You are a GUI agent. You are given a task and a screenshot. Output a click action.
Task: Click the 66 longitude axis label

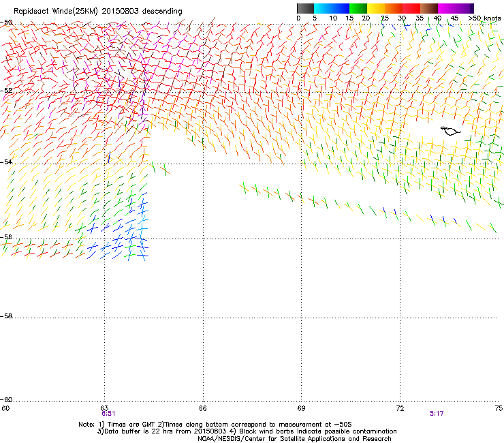pos(203,408)
